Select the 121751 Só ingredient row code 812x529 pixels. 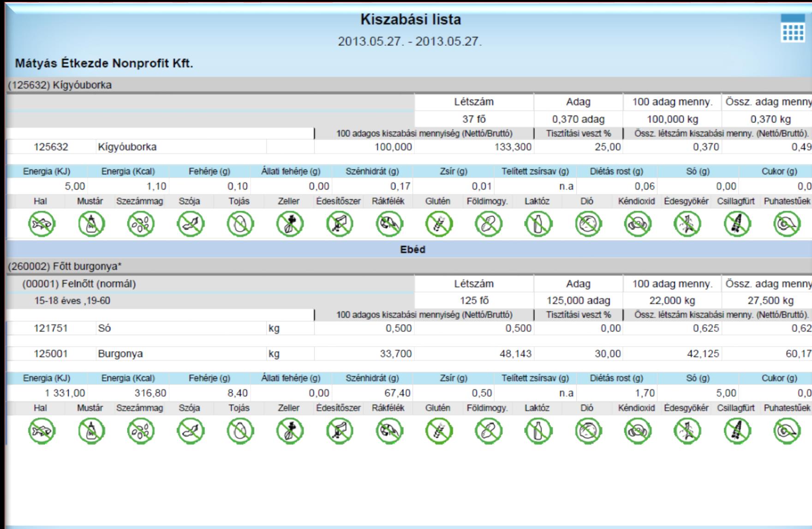[51, 328]
